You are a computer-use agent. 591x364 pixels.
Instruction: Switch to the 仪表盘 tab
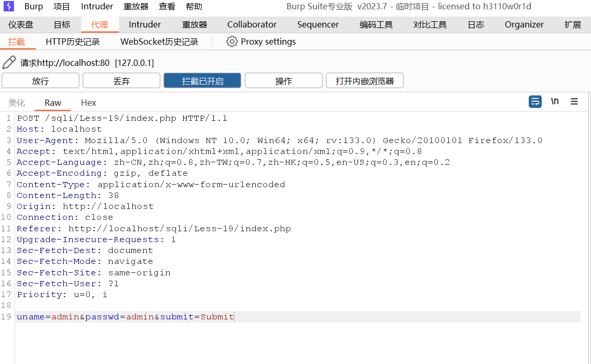click(21, 24)
